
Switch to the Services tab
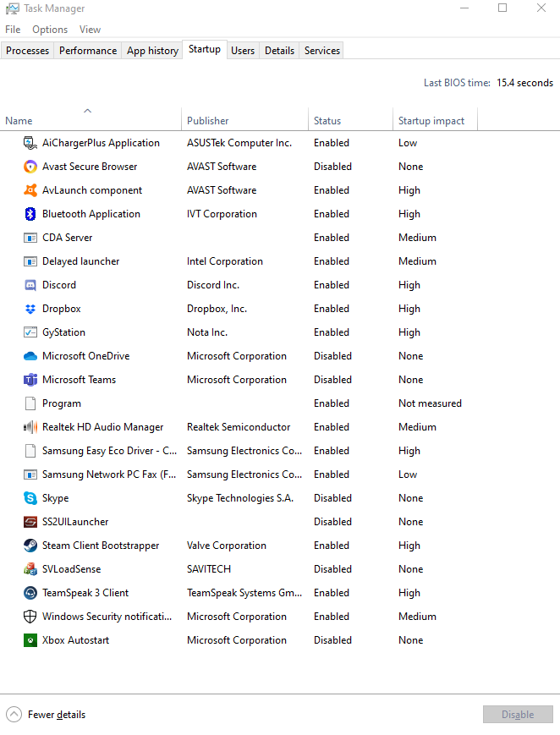321,51
